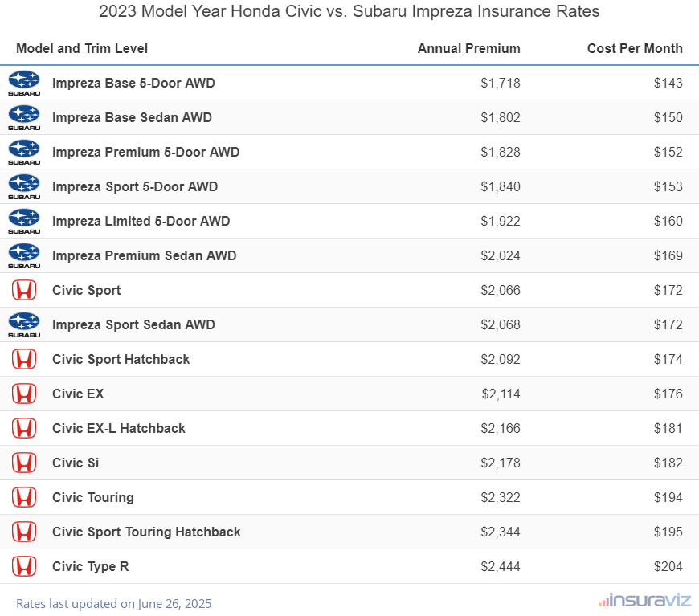Select the Impreza Base 5-Door AWD row label
The height and width of the screenshot is (616, 699).
coord(133,84)
